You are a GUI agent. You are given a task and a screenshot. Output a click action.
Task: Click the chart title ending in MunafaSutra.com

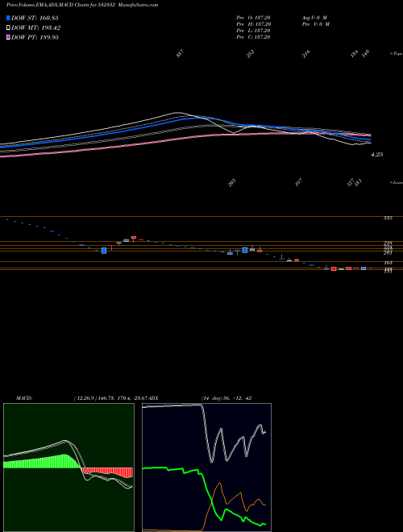(x=81, y=5)
